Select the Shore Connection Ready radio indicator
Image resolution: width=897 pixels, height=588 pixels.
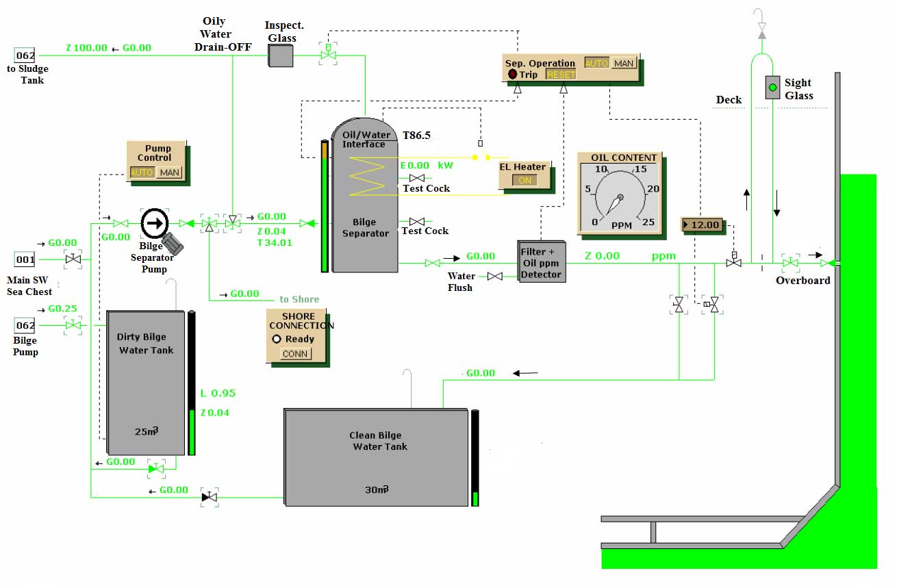point(277,339)
